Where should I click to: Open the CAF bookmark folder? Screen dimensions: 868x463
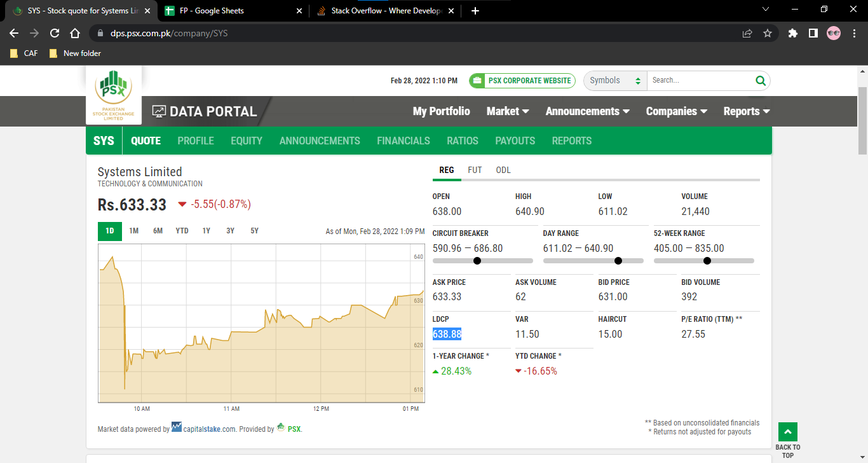tap(24, 53)
